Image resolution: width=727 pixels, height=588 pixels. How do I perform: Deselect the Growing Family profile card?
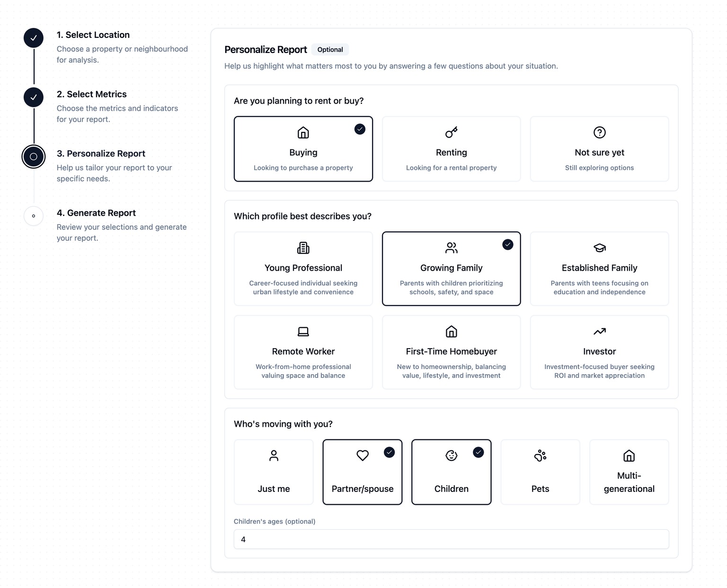[451, 268]
